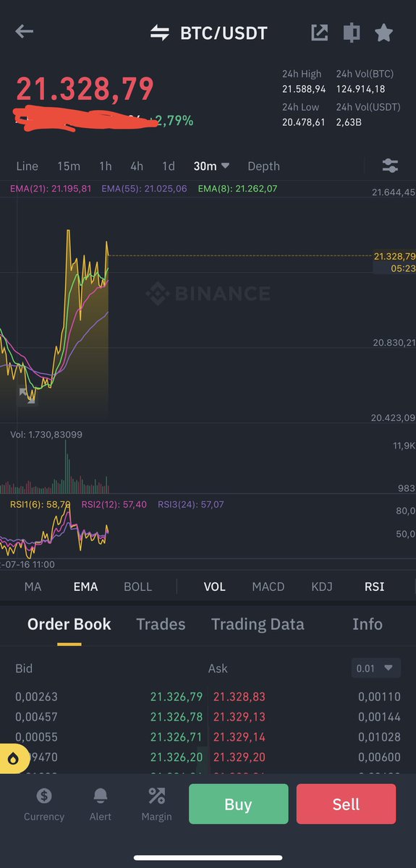The width and height of the screenshot is (416, 868).
Task: Open the share chart icon
Action: (319, 33)
